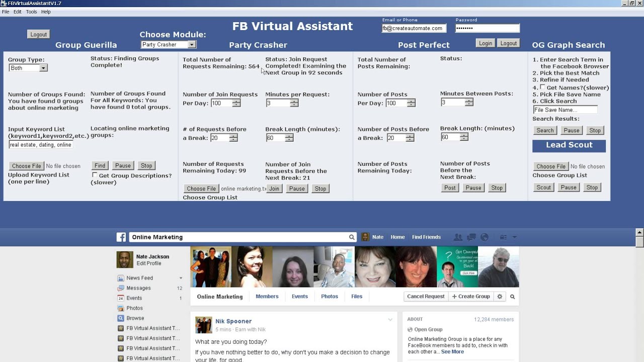
Task: Adjust Party Crasher Break Length stepper
Action: click(x=289, y=138)
